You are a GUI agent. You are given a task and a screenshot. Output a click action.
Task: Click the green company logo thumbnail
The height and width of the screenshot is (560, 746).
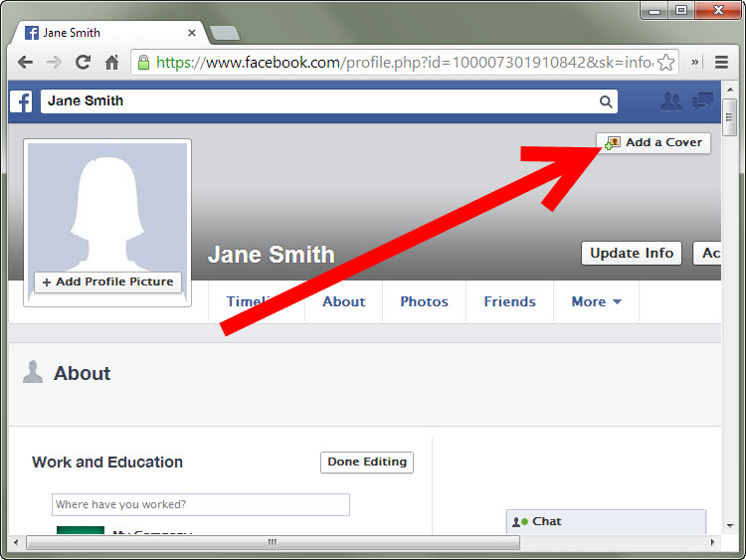(81, 530)
